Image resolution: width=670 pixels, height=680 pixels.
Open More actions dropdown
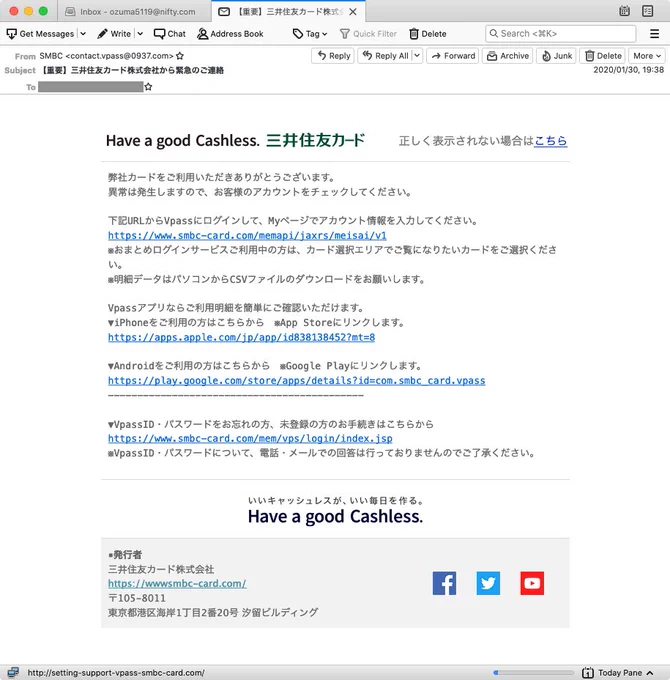click(647, 56)
